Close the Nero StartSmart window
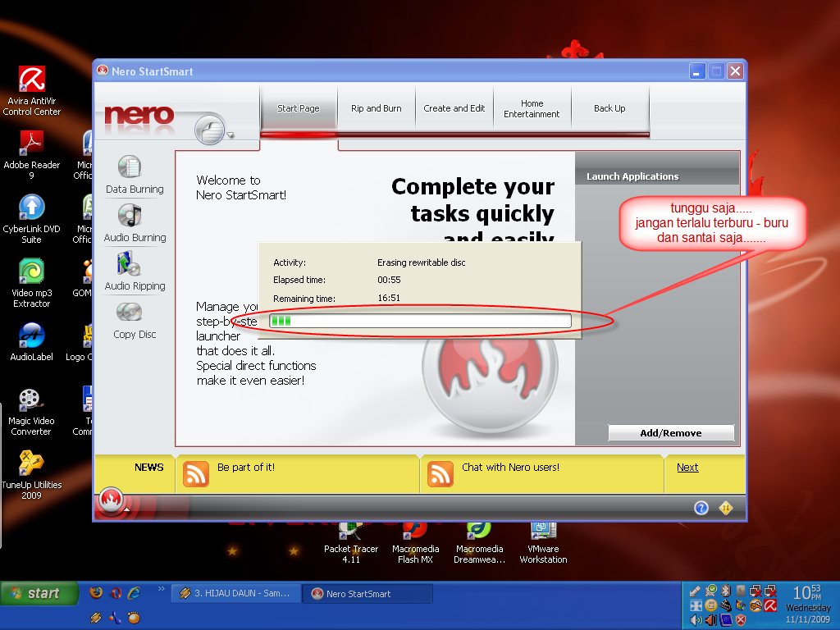 [x=736, y=71]
